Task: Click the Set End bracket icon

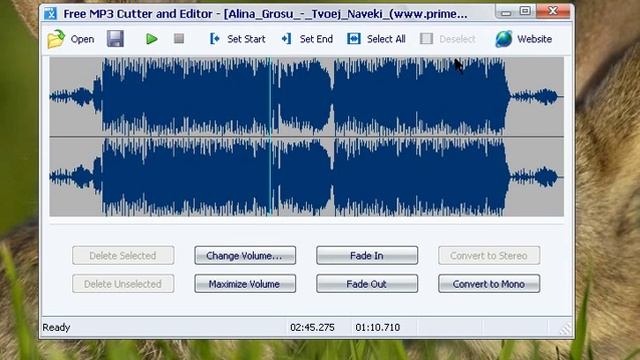Action: pos(287,39)
